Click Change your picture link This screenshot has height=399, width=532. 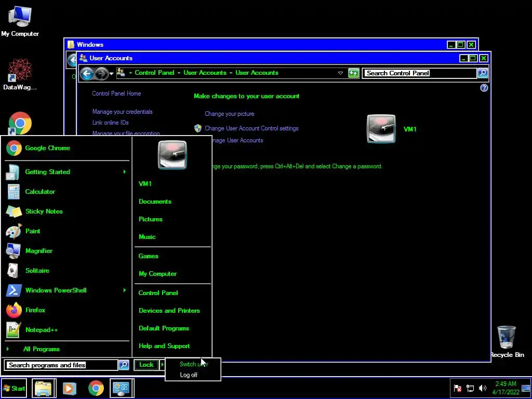pos(229,114)
